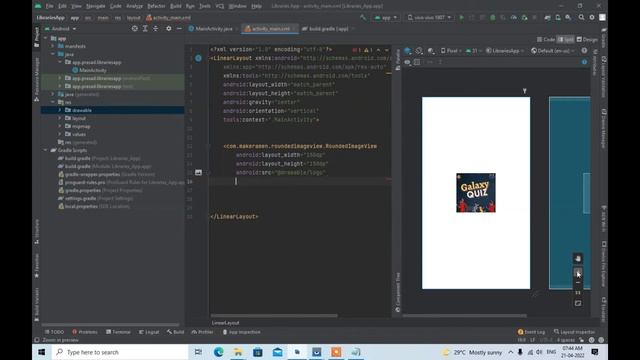Open API level 31 dropdown in design toolbar
This screenshot has height=360, width=640.
pos(473,51)
